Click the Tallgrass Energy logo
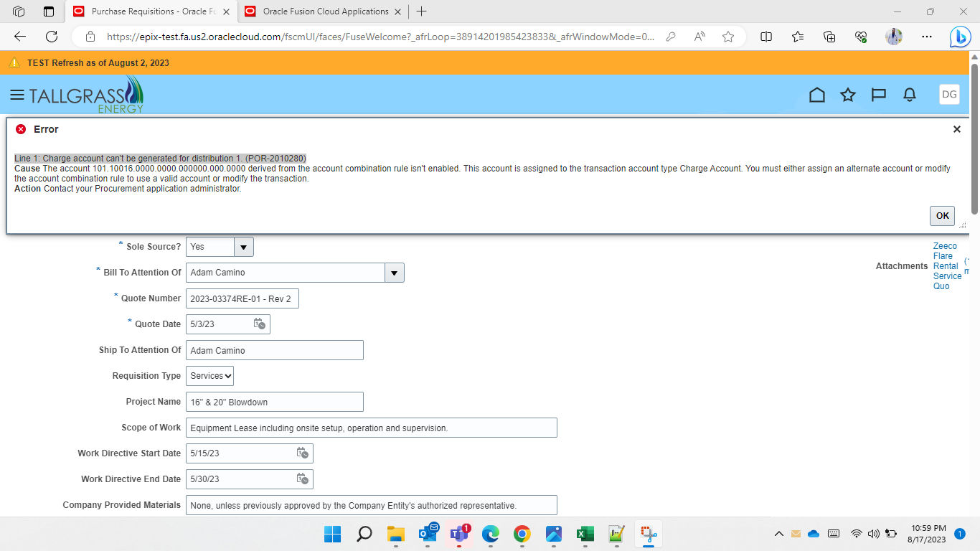The image size is (980, 551). click(x=86, y=95)
